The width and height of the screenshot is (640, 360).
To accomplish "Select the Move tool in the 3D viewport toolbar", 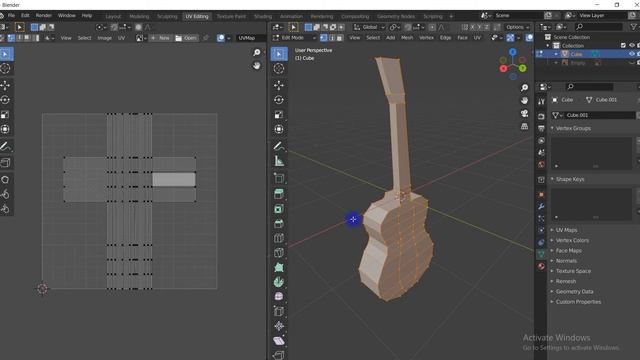I will pyautogui.click(x=279, y=85).
